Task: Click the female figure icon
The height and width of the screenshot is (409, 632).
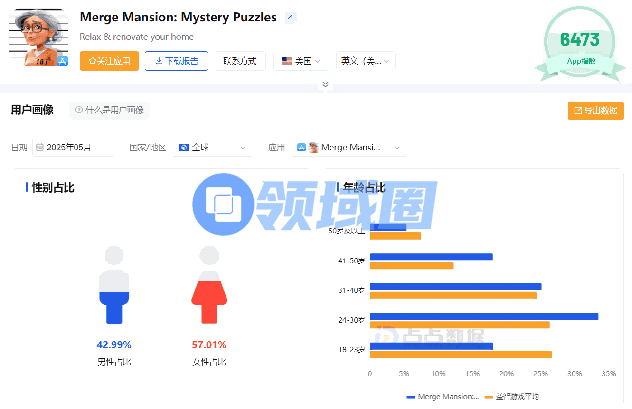Action: click(209, 285)
